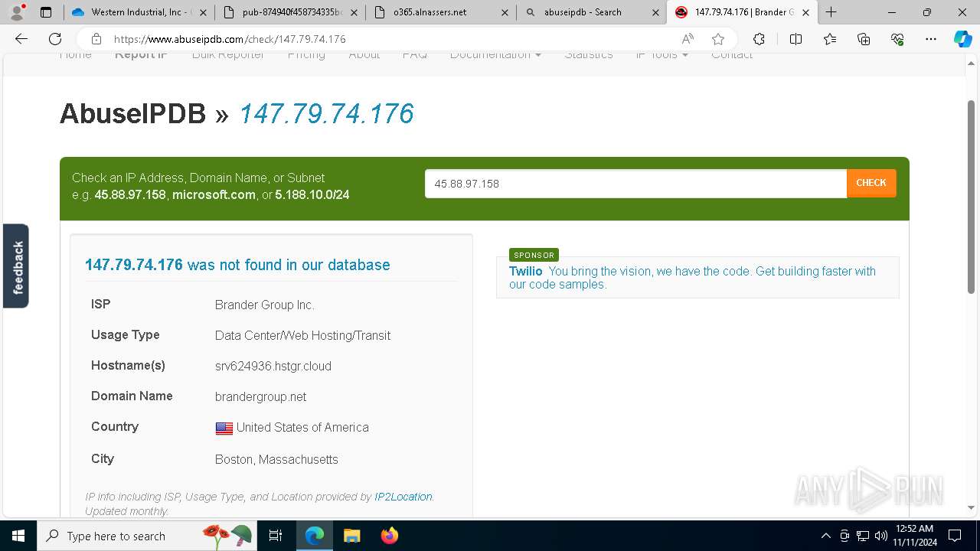Open the volume control in the tray
980x551 pixels.
tap(880, 536)
